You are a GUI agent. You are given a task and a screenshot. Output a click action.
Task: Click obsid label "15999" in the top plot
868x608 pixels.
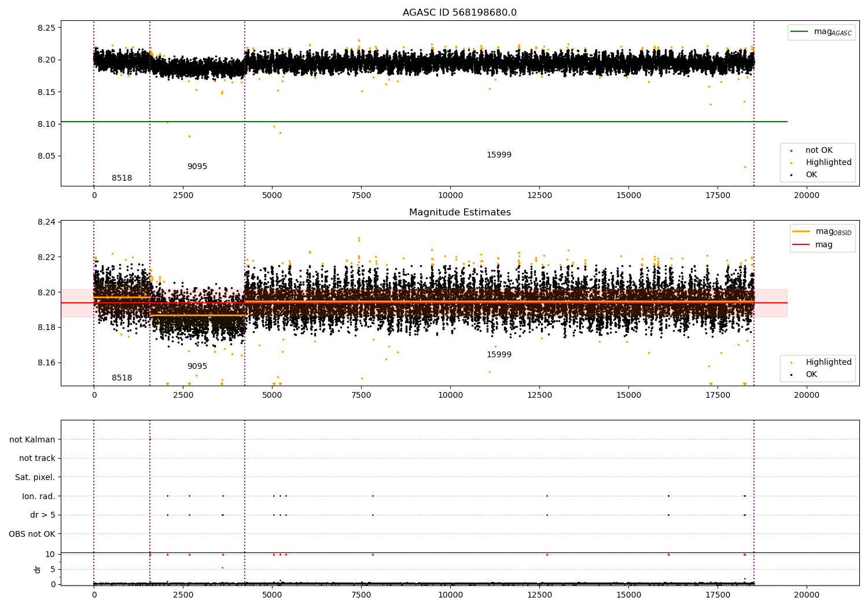[499, 155]
